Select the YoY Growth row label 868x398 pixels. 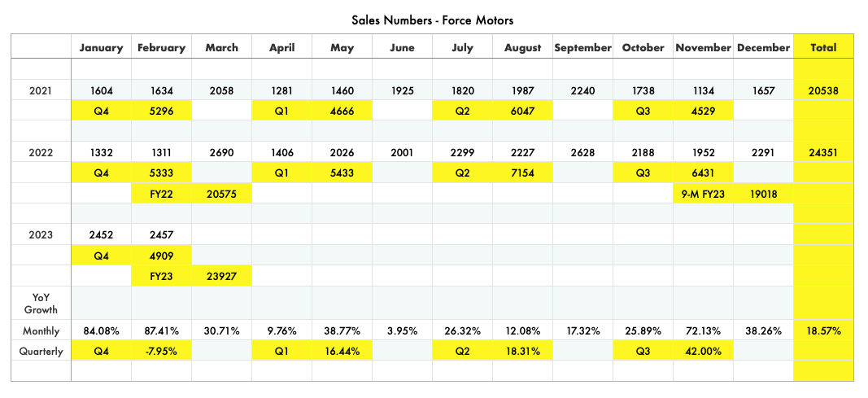pos(41,302)
